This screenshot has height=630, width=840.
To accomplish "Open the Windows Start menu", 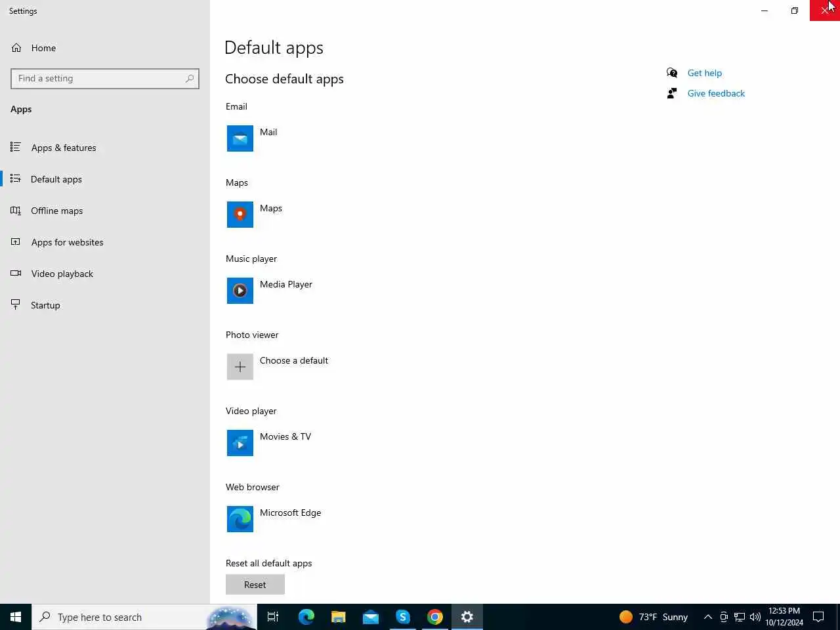I will point(16,617).
